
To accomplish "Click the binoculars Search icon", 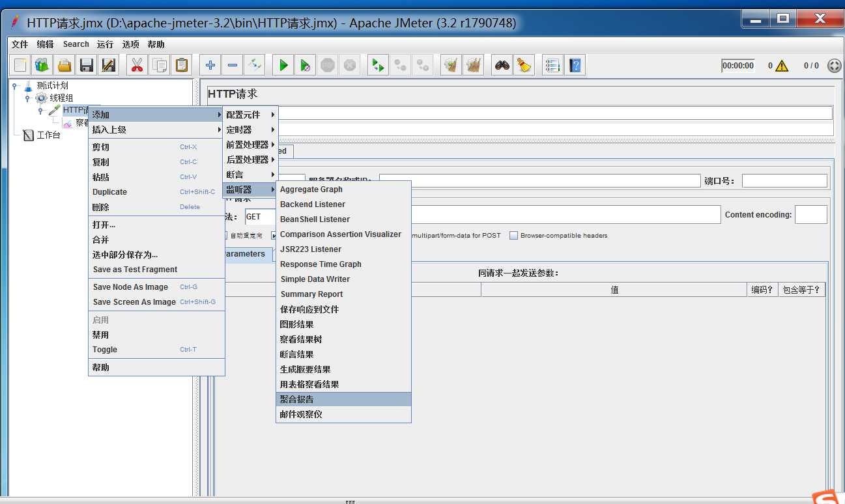I will (502, 65).
